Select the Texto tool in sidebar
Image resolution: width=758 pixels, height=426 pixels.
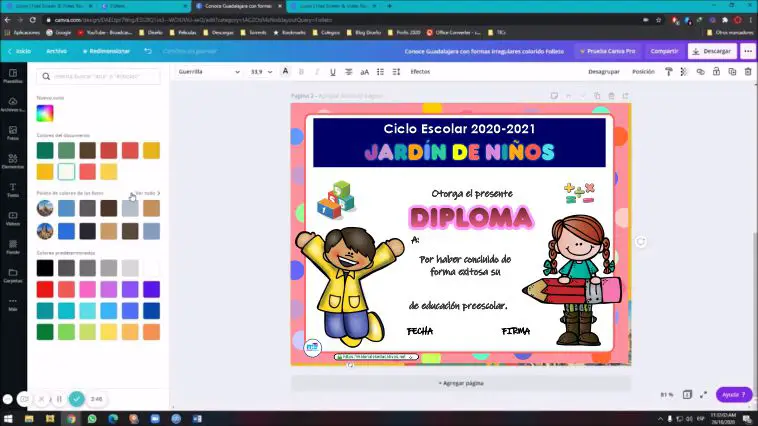tap(12, 189)
